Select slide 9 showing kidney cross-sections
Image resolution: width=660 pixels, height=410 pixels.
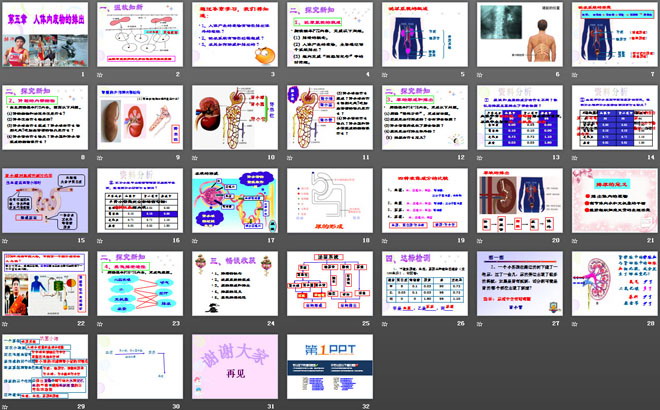[x=141, y=117]
